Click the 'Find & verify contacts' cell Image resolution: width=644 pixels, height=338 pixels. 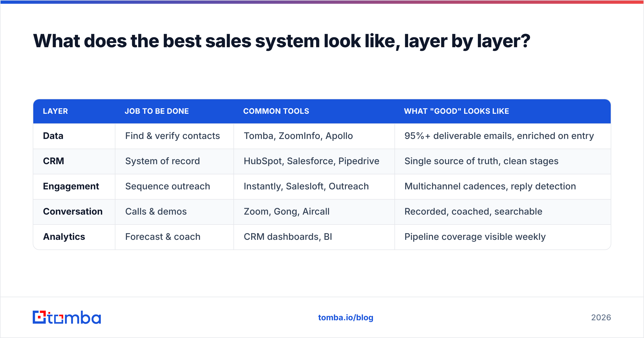(x=174, y=136)
